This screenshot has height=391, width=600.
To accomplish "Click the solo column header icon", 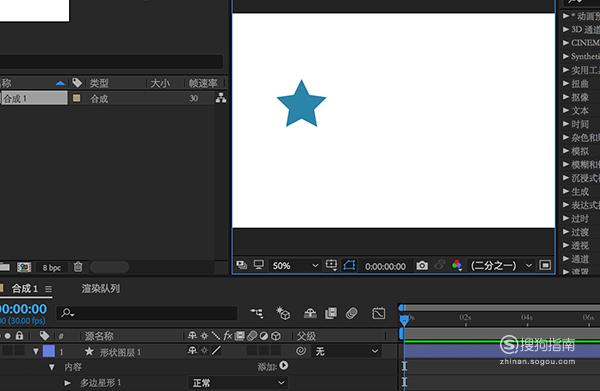I will coord(7,336).
